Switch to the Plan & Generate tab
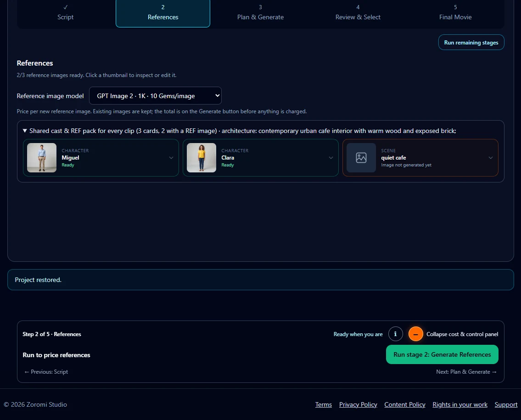521x420 pixels. pos(261,13)
